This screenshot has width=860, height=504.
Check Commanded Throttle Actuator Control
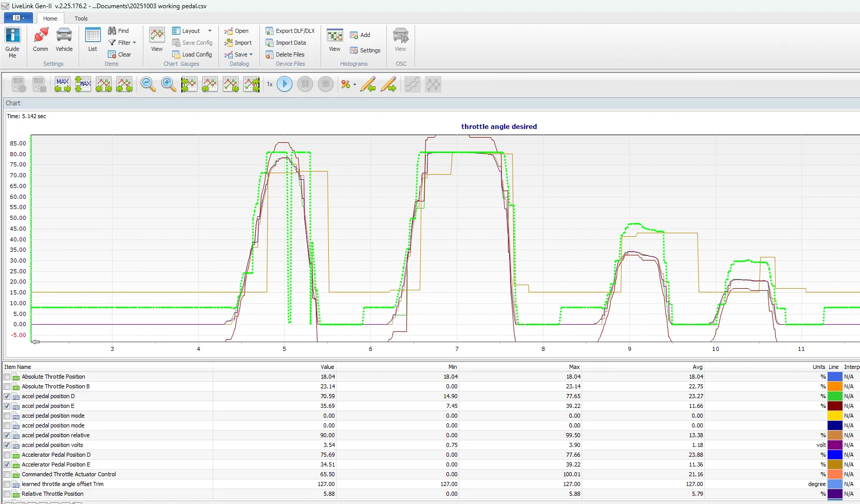pos(7,474)
